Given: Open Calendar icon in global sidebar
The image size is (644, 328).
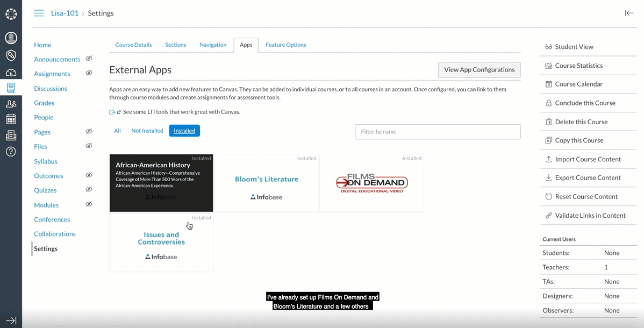Looking at the screenshot, I should coord(11,119).
